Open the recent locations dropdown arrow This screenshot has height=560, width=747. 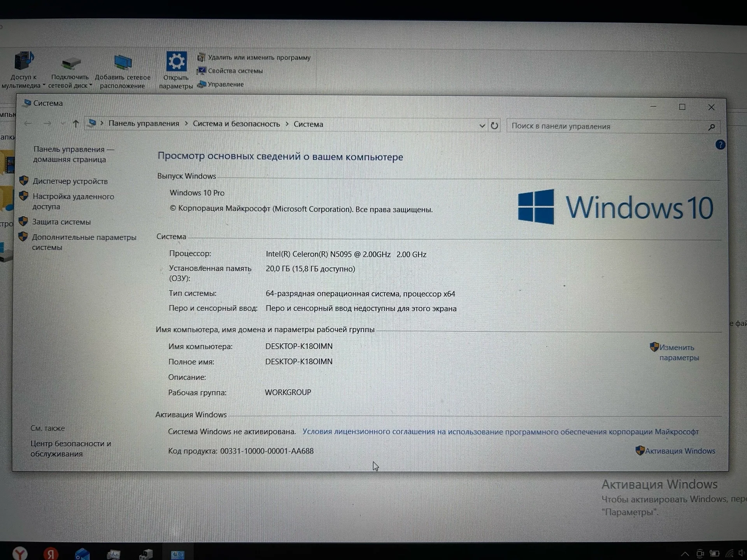(63, 124)
